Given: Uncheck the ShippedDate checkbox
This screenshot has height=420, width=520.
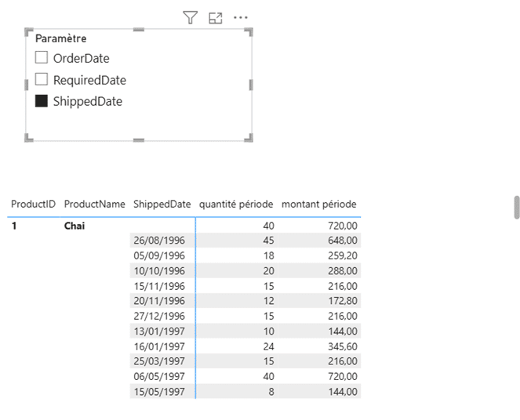Looking at the screenshot, I should 42,101.
